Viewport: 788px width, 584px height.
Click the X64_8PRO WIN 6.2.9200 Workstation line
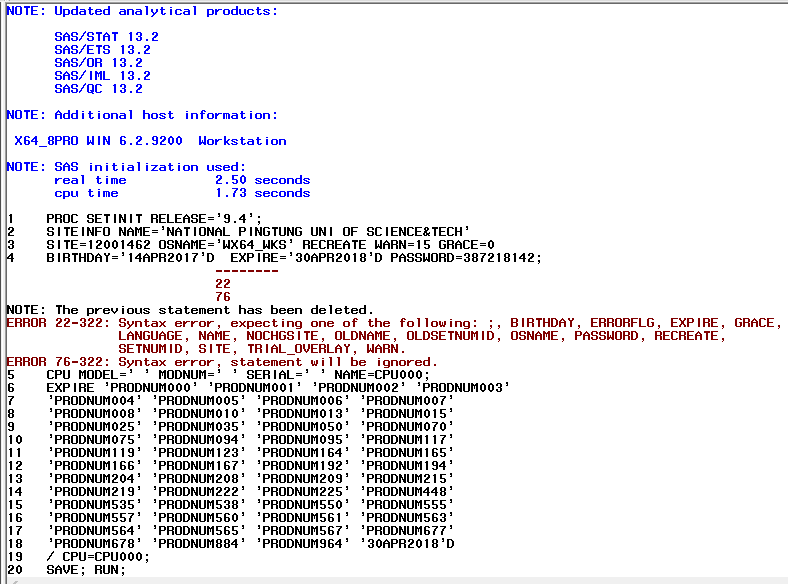pyautogui.click(x=150, y=141)
